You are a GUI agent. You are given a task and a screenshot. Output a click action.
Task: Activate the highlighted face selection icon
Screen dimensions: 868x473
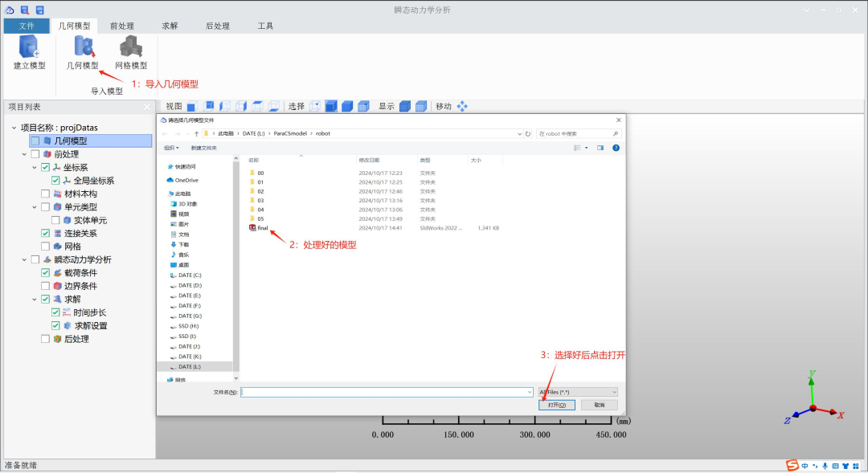pos(331,106)
